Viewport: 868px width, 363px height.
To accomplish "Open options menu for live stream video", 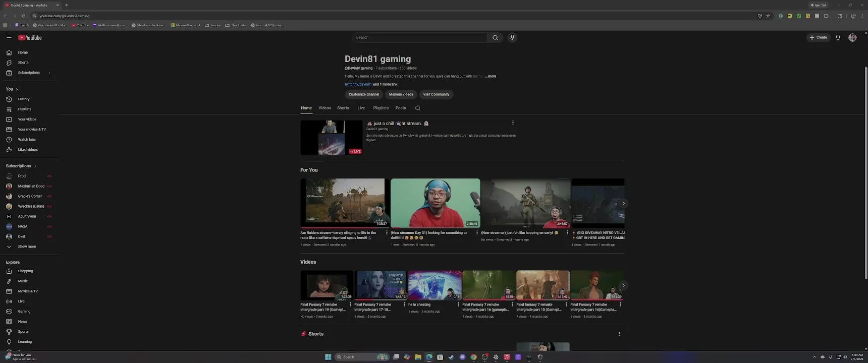I will coord(513,123).
